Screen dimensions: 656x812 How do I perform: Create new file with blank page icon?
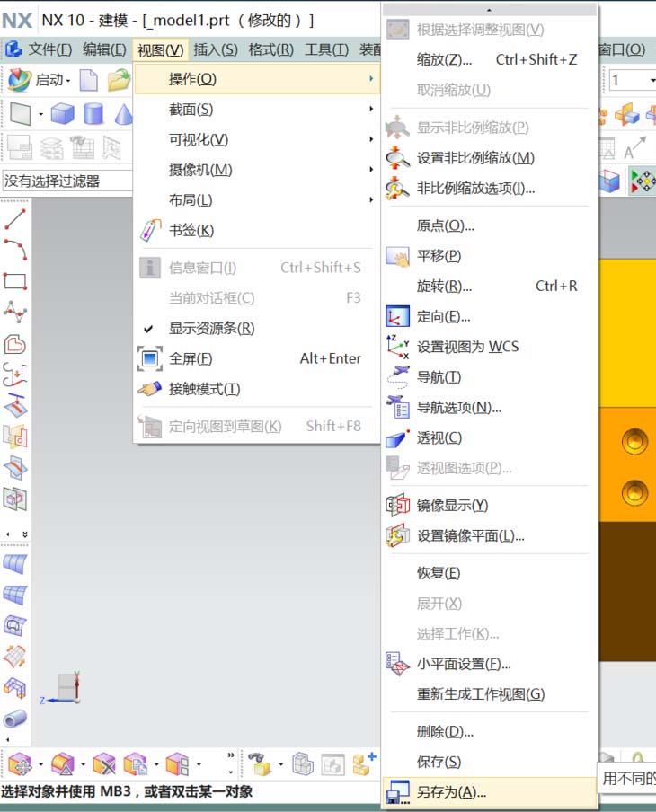(x=89, y=80)
